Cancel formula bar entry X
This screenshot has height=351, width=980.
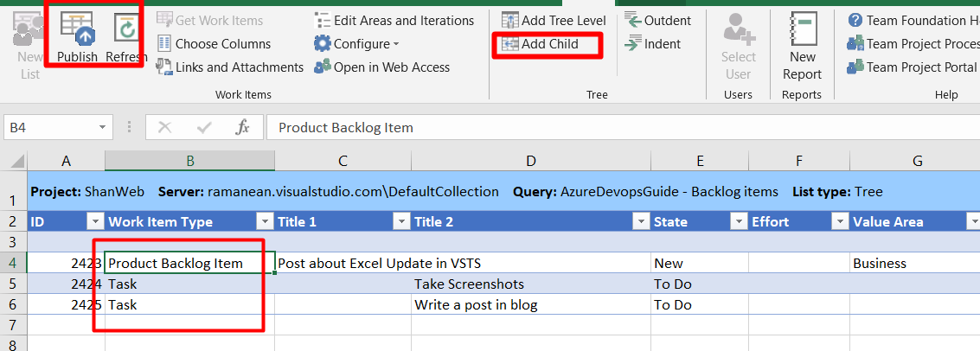pos(165,127)
